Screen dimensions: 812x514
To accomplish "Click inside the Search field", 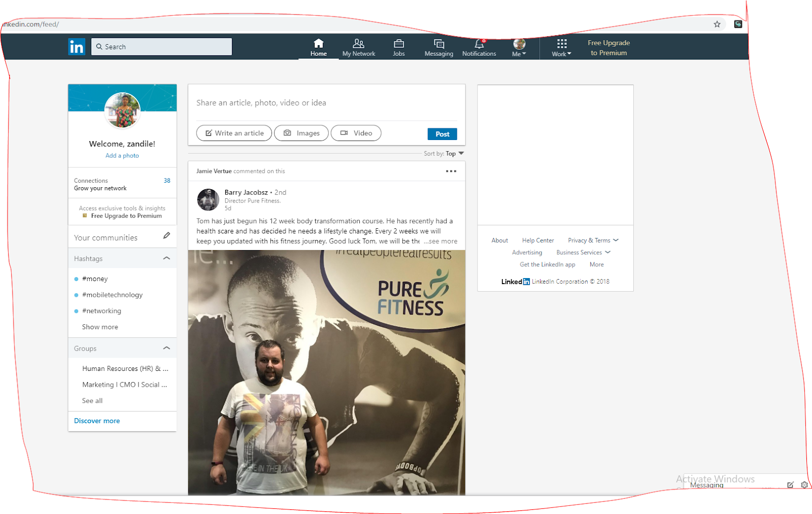I will click(x=162, y=47).
